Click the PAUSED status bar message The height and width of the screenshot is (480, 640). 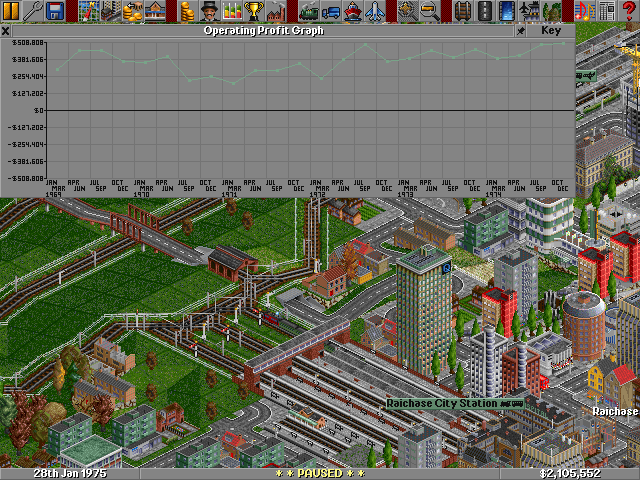click(x=320, y=473)
